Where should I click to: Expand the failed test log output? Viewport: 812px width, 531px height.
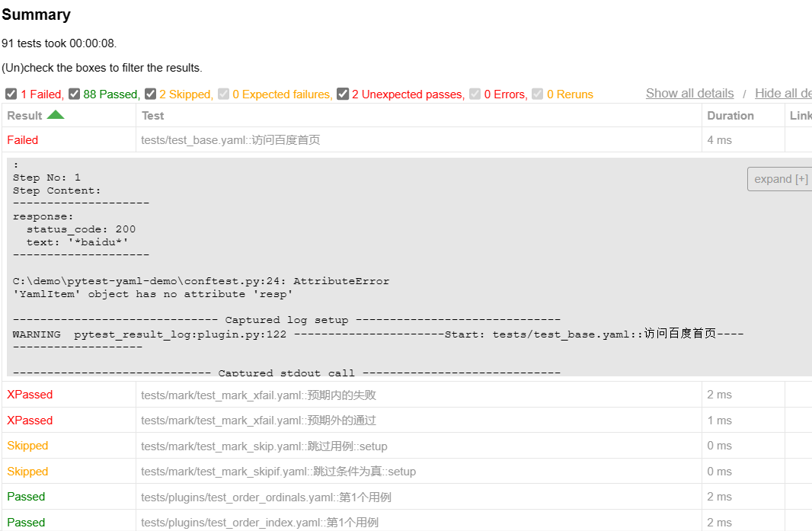780,179
